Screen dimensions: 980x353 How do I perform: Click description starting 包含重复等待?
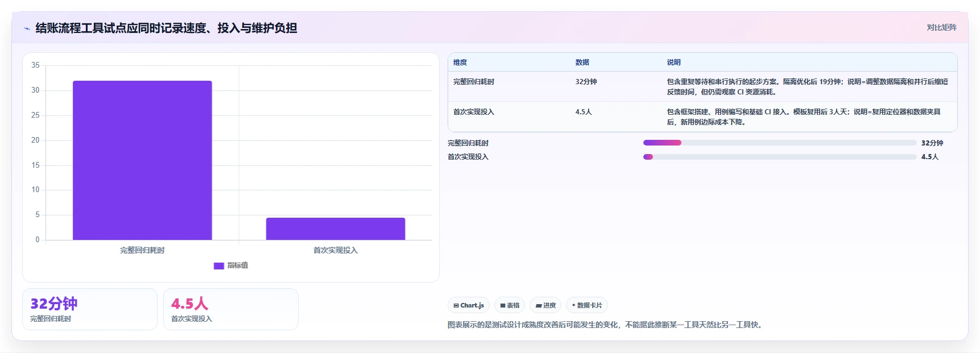(x=808, y=87)
